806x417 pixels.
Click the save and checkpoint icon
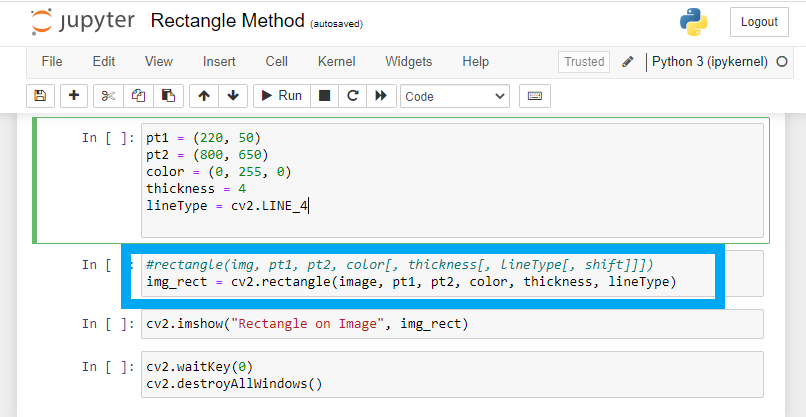[40, 96]
